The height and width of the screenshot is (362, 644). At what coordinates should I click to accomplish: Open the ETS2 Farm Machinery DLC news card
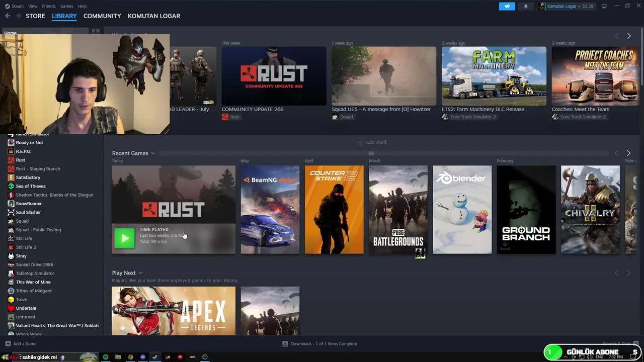494,76
